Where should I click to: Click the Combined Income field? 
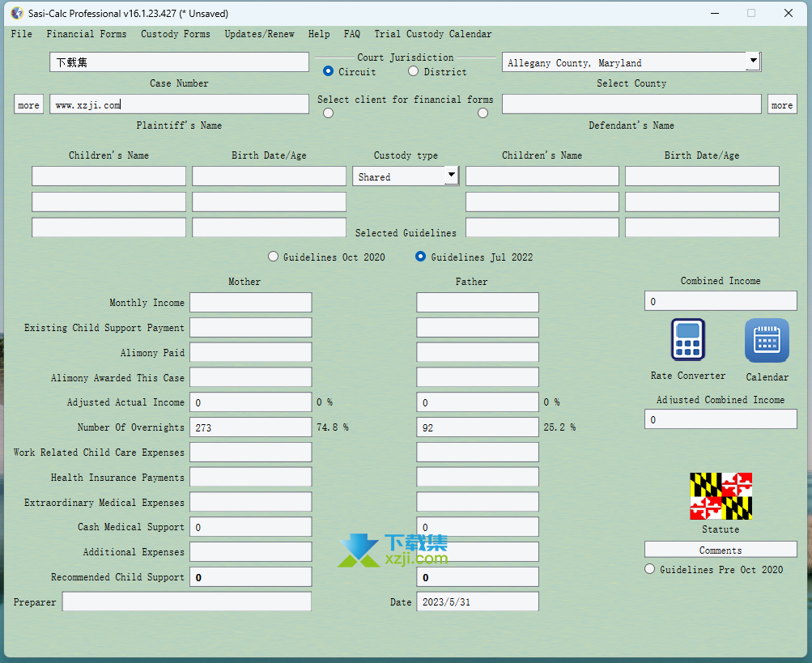(721, 301)
